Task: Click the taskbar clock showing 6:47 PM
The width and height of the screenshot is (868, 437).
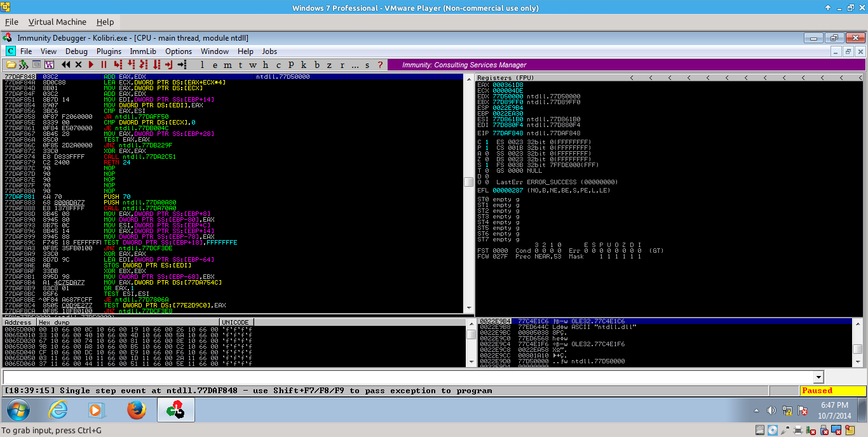Action: (x=834, y=410)
